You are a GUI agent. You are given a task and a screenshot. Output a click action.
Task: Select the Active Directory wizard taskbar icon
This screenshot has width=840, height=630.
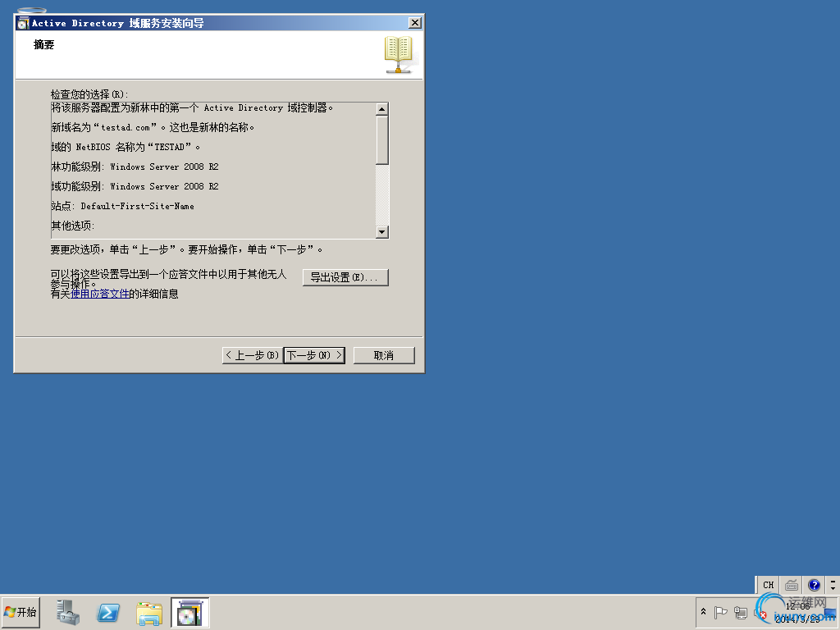pyautogui.click(x=189, y=612)
